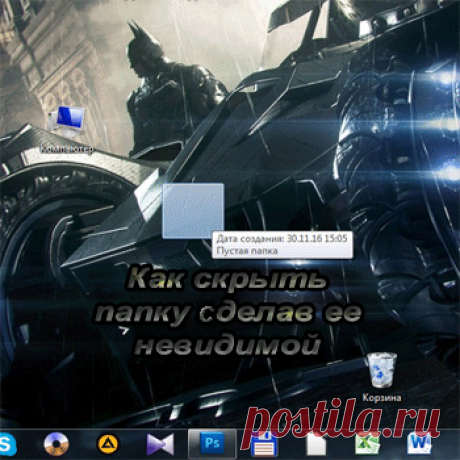Switch to the Photoshop taskbar button

[x=212, y=444]
